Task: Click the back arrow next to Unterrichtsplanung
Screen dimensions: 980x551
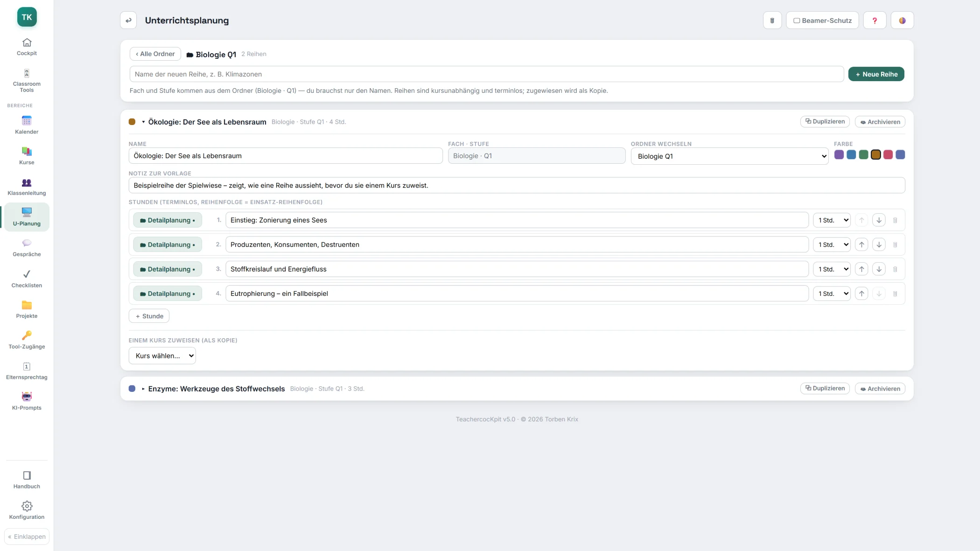Action: [x=128, y=21]
